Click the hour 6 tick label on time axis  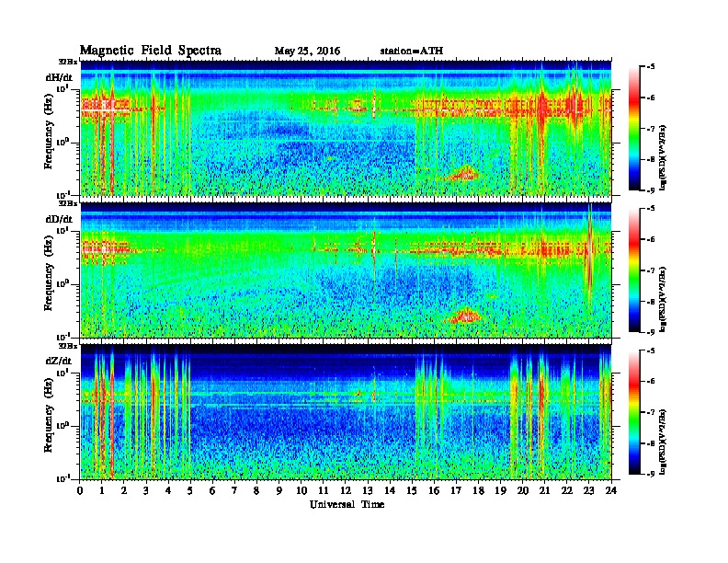(212, 490)
